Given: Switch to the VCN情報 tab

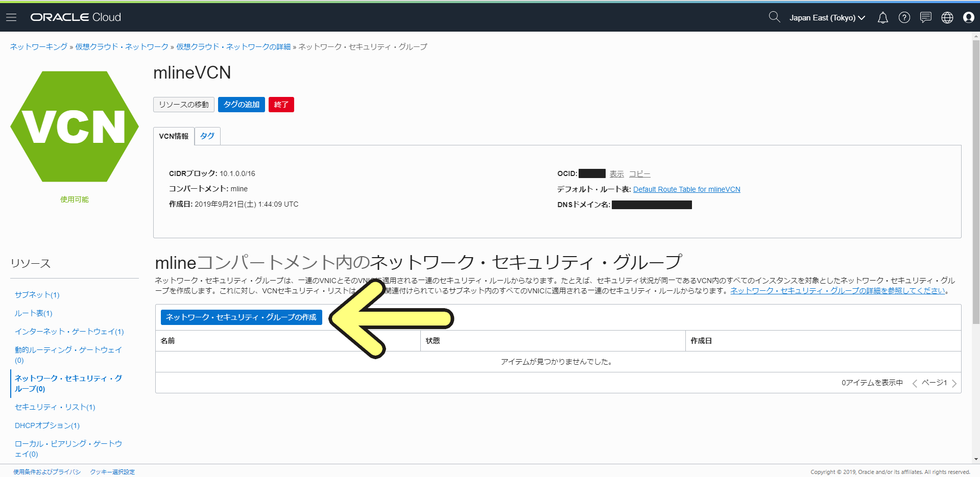Looking at the screenshot, I should click(174, 136).
